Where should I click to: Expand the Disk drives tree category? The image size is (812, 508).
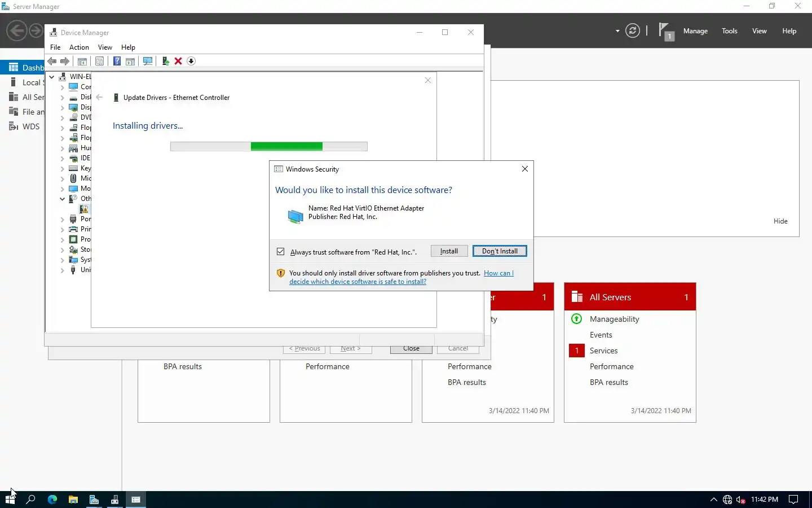pyautogui.click(x=63, y=98)
